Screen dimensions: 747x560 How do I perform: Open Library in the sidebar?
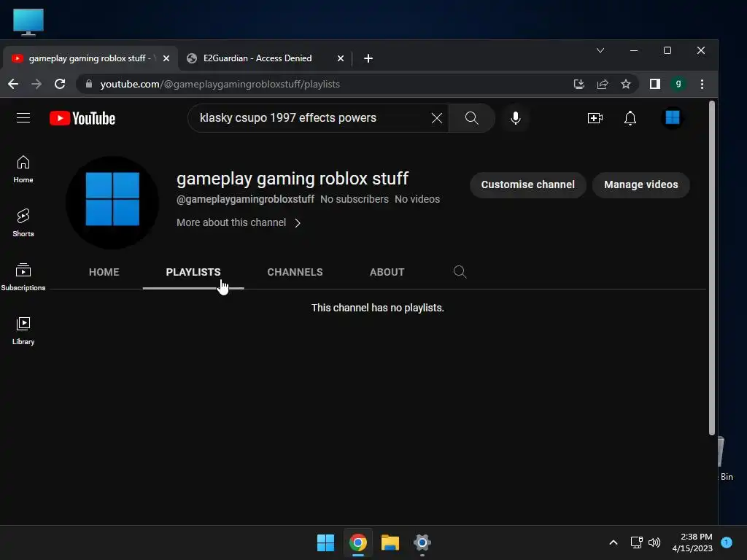tap(23, 331)
